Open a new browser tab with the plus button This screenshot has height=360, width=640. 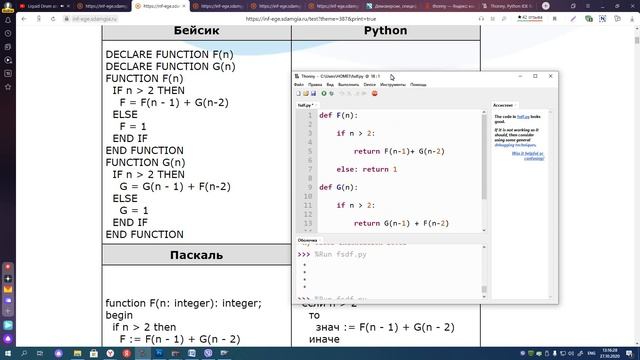click(x=545, y=6)
